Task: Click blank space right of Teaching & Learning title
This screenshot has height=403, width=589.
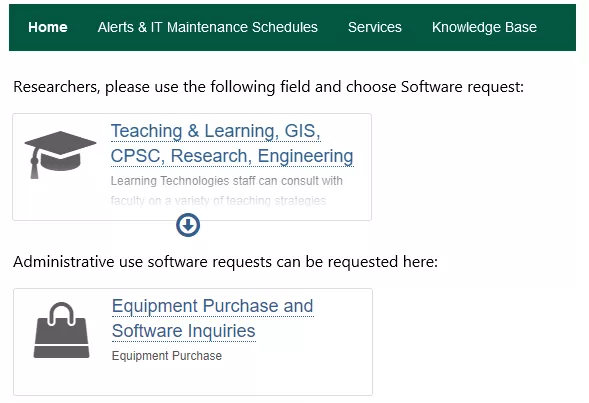Action: click(x=346, y=131)
